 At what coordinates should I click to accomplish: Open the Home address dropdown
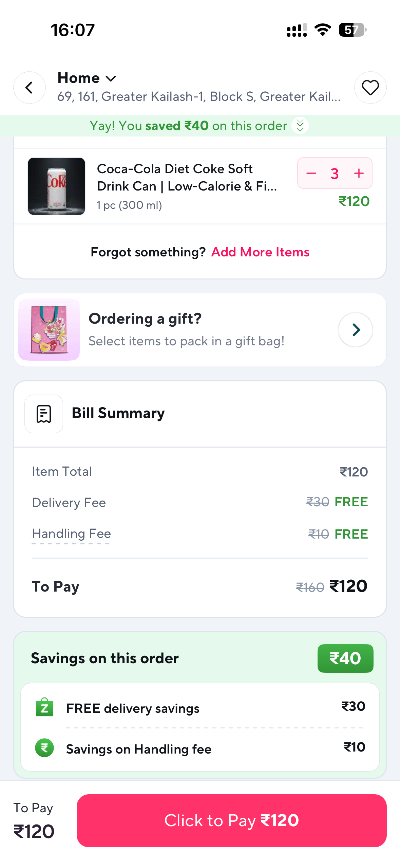[x=87, y=78]
